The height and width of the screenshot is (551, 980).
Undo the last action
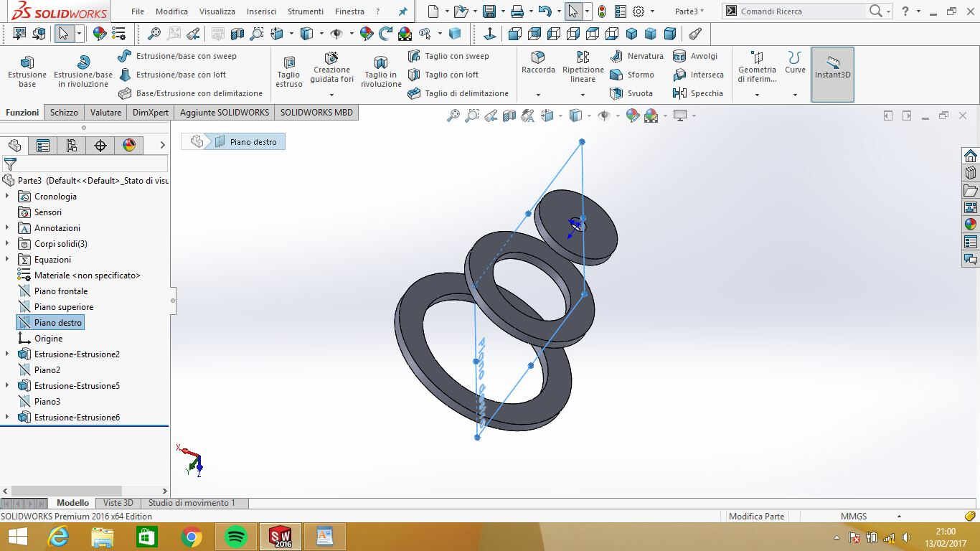545,11
